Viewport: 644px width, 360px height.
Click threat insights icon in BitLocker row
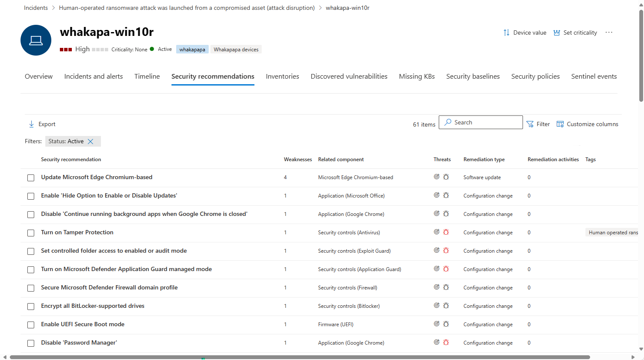[437, 305]
